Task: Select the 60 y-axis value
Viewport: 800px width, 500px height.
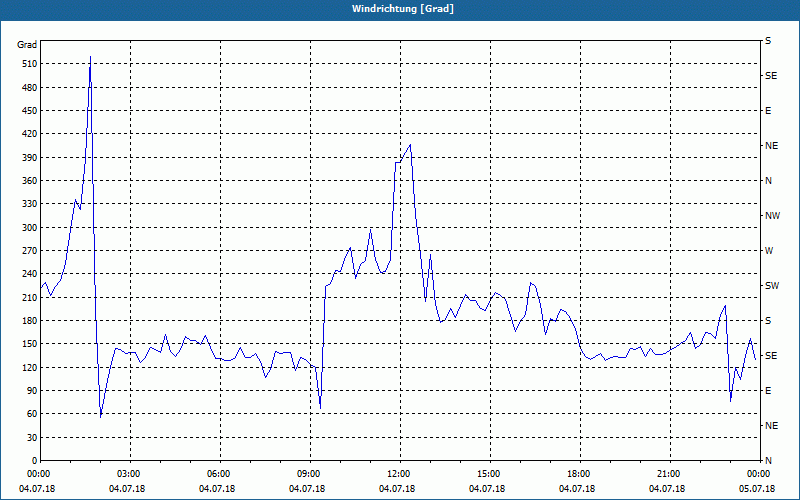Action: pos(32,414)
